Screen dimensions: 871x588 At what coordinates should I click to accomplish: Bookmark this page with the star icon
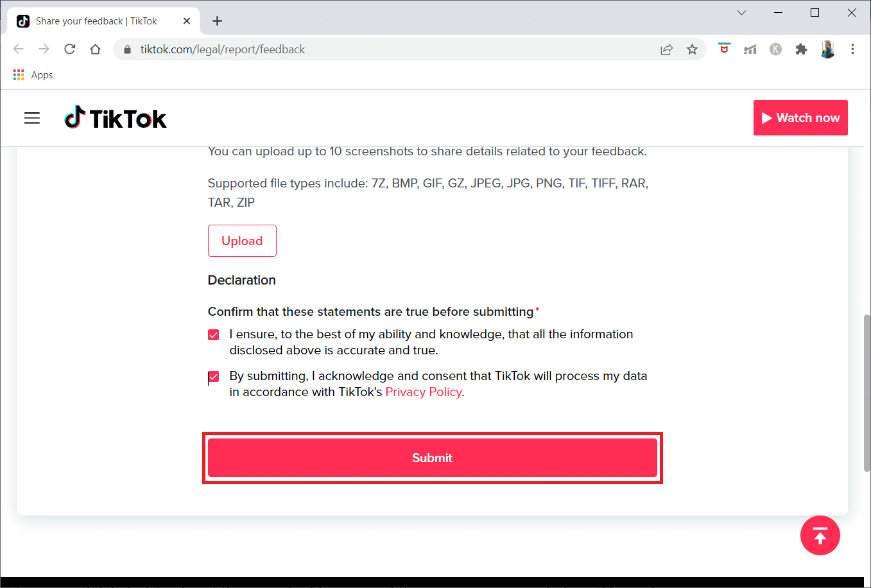point(692,49)
